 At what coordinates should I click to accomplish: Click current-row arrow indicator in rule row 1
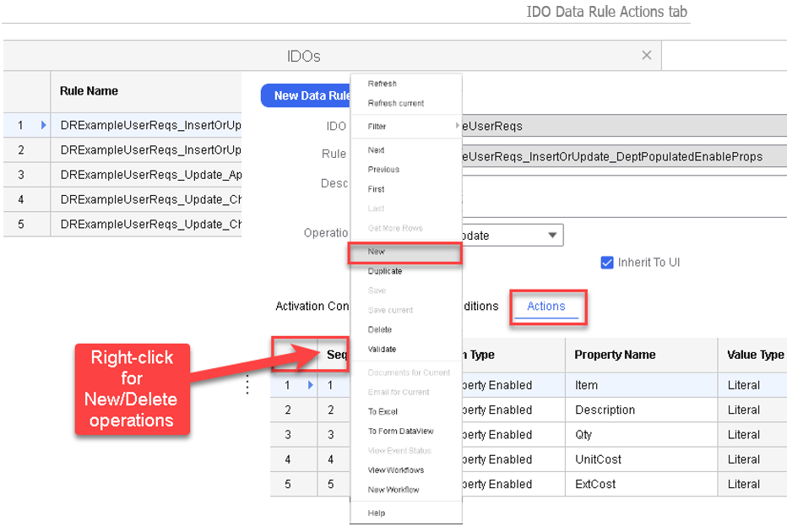[44, 125]
